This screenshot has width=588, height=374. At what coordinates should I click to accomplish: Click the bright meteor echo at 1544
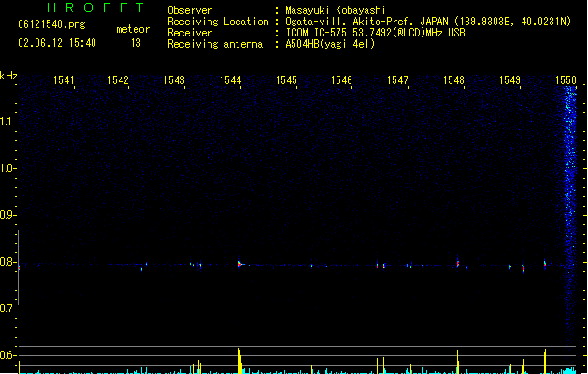pos(240,264)
